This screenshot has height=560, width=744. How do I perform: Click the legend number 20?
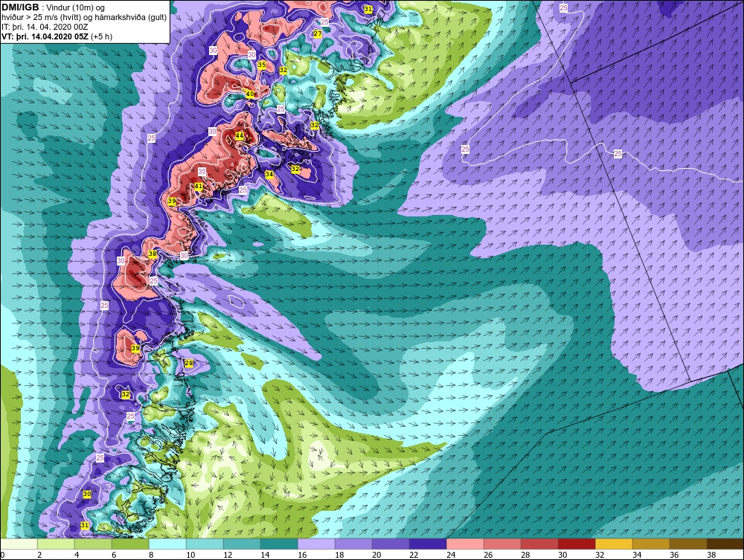tap(376, 555)
